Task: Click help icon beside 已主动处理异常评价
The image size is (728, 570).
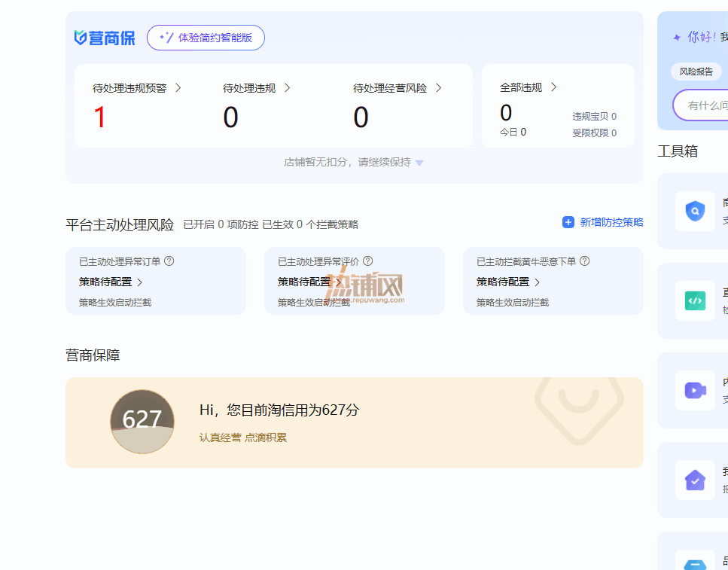Action: point(367,261)
